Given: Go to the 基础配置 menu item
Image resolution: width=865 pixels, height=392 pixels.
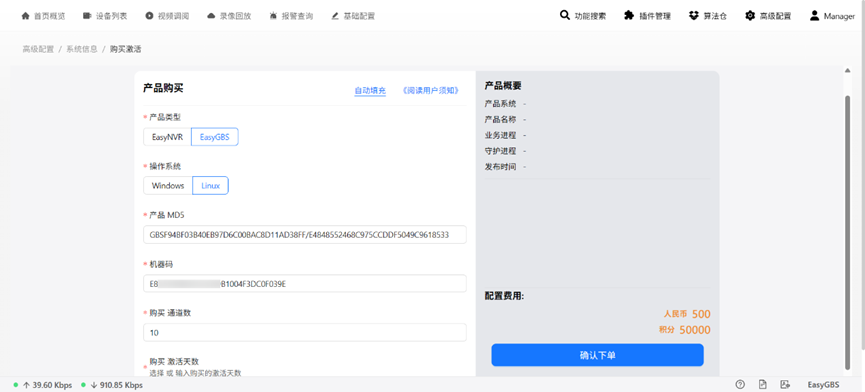Looking at the screenshot, I should [353, 16].
